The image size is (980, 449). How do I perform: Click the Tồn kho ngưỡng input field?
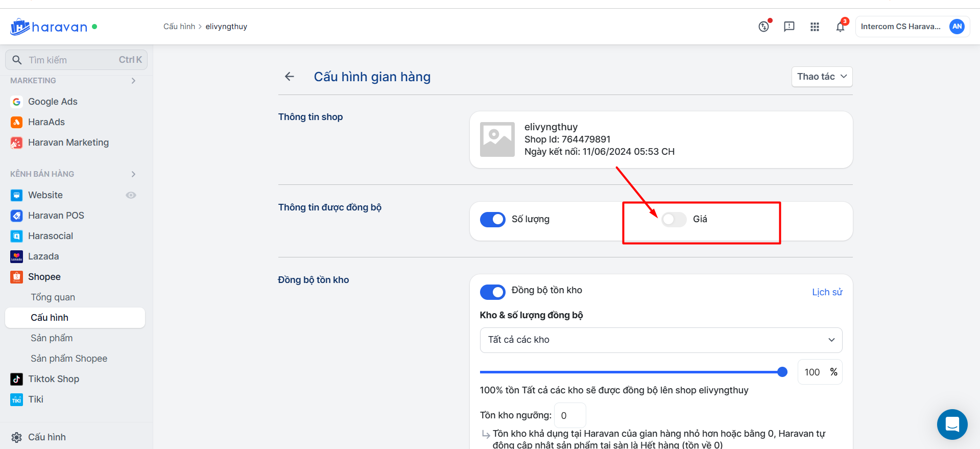click(569, 416)
